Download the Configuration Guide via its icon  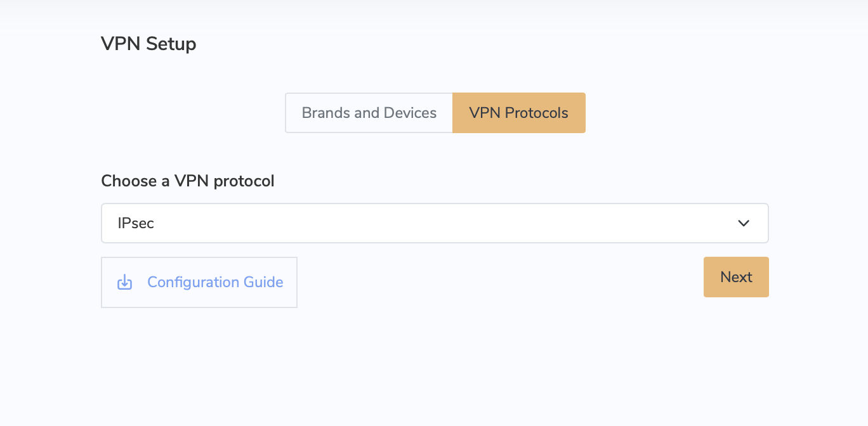tap(125, 283)
